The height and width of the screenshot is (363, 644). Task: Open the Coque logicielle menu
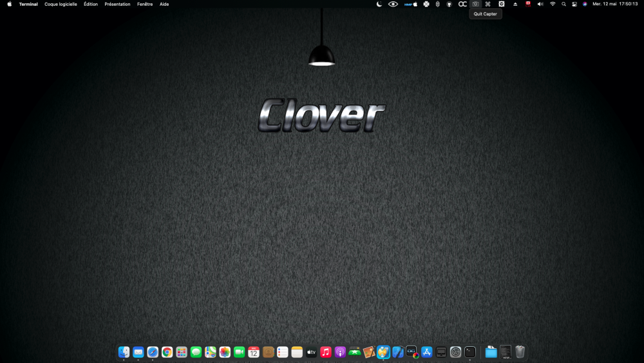61,4
